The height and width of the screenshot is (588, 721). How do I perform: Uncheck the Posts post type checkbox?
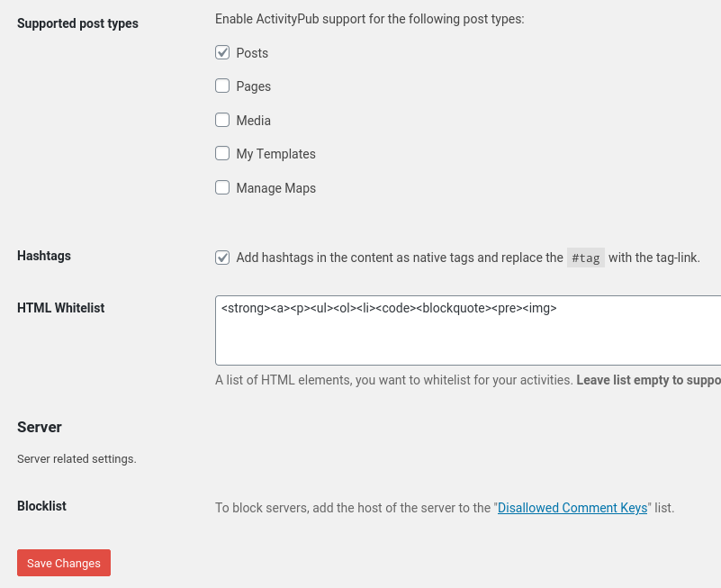(222, 52)
